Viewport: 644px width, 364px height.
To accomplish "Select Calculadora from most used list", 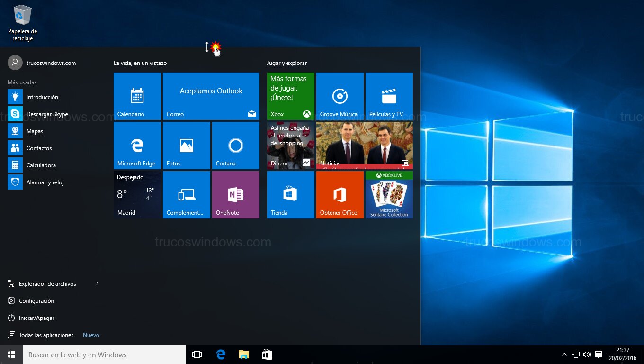I will pos(41,165).
